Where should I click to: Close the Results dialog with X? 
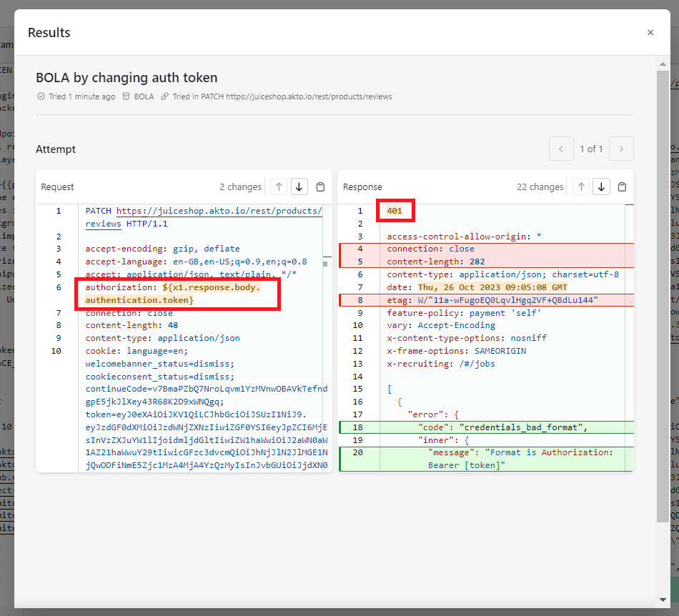pyautogui.click(x=650, y=32)
